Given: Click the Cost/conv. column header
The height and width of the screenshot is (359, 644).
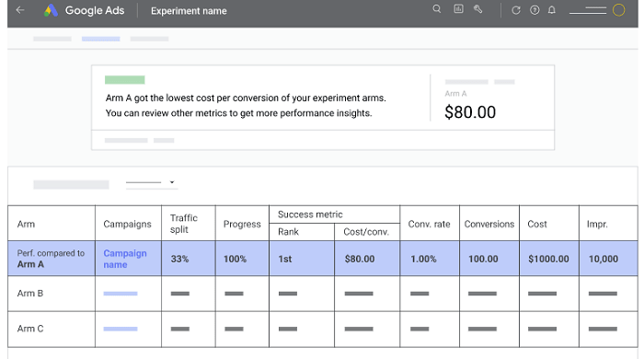Looking at the screenshot, I should click(366, 232).
